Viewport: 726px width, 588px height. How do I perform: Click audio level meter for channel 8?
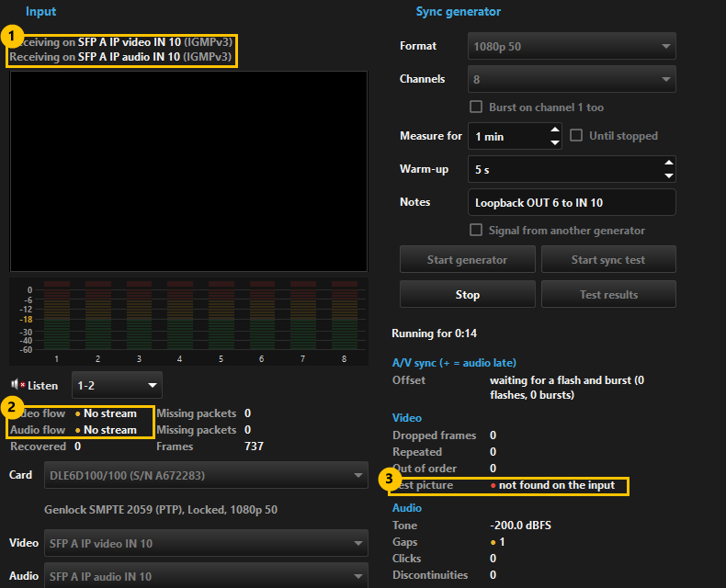click(x=344, y=315)
